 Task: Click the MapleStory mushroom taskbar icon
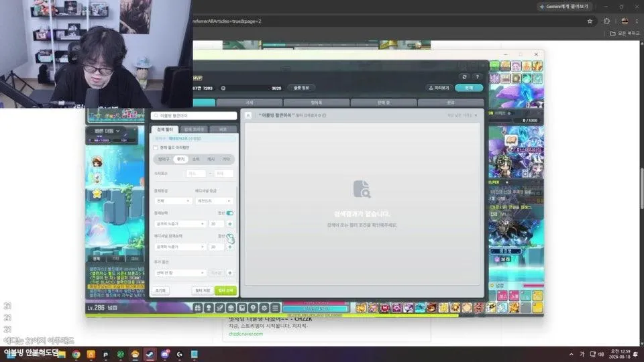135,354
